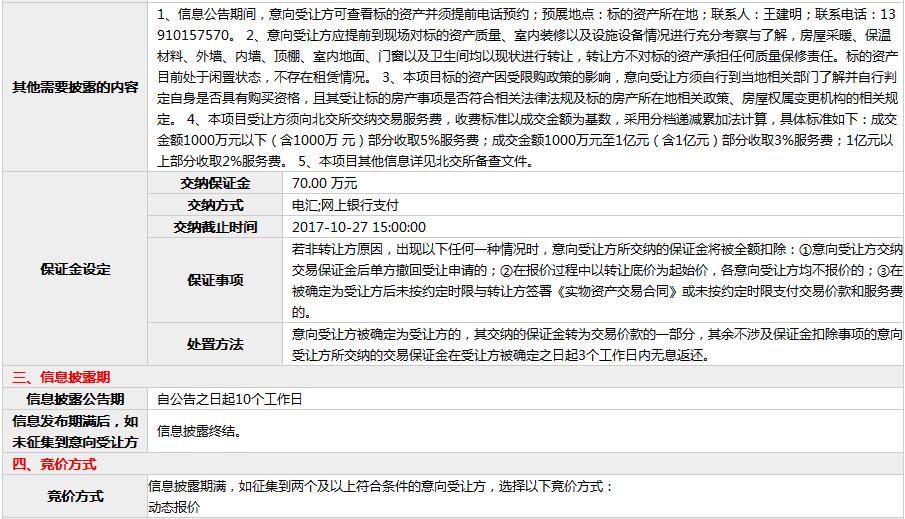Image resolution: width=905 pixels, height=519 pixels.
Task: Select the 2017-10-27 15:00:00 deadline value
Action: pos(359,228)
